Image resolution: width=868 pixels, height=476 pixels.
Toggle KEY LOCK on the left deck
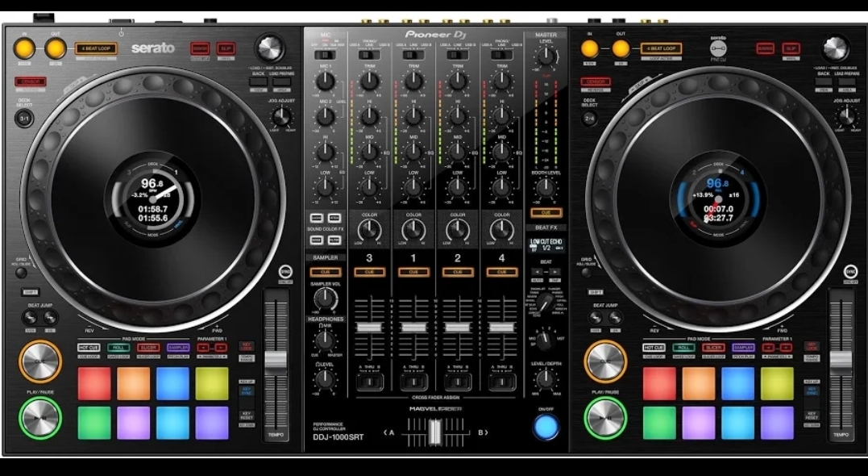click(x=247, y=346)
